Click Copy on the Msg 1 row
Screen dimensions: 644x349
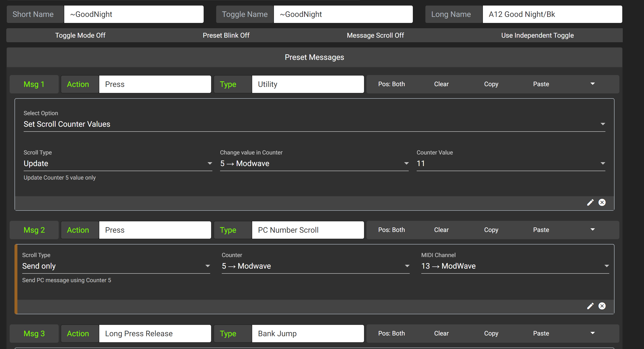491,84
